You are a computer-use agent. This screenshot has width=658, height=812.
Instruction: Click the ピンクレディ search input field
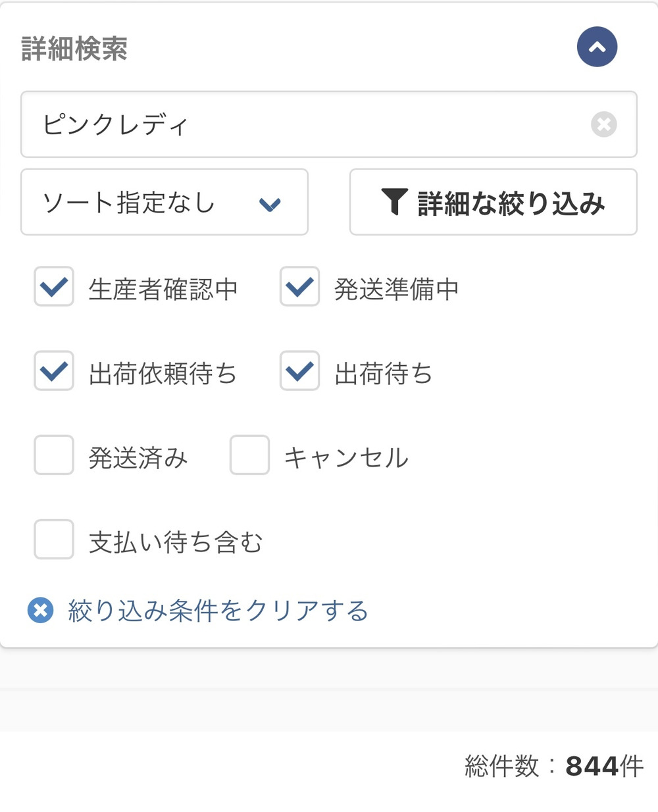coord(309,124)
